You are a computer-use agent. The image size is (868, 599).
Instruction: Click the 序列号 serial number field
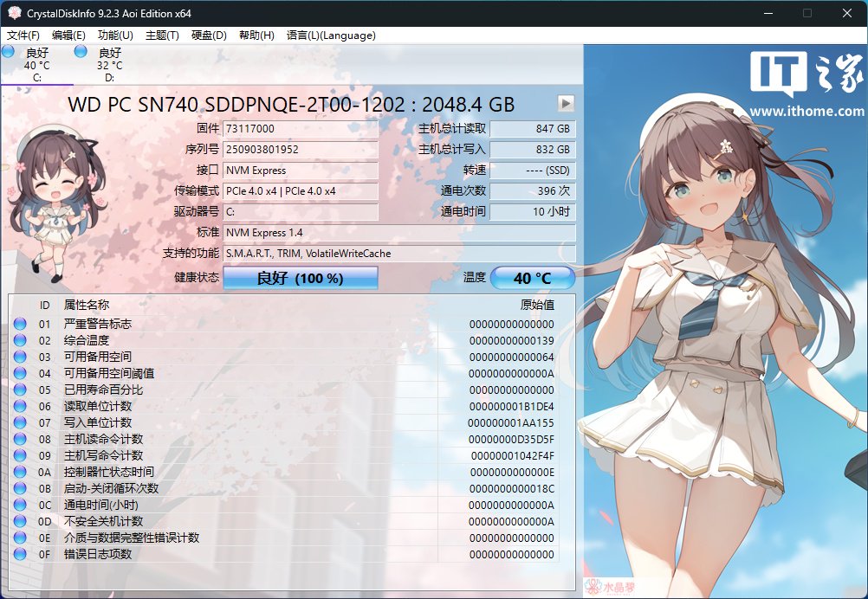[301, 150]
